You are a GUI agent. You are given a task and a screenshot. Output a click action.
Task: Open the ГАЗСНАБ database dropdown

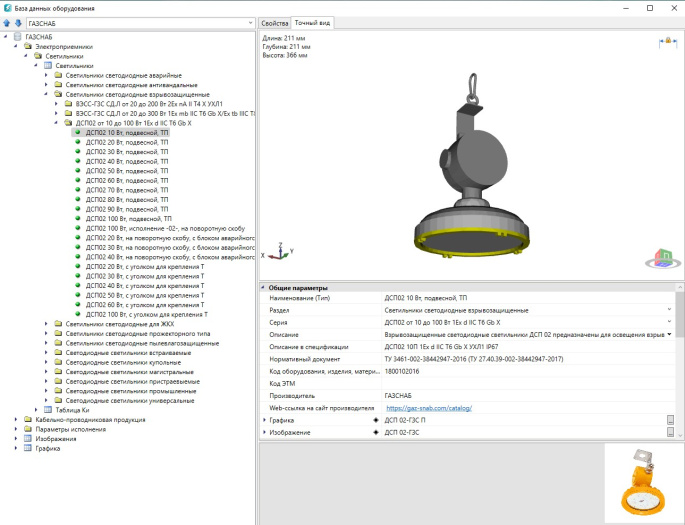[x=249, y=22]
